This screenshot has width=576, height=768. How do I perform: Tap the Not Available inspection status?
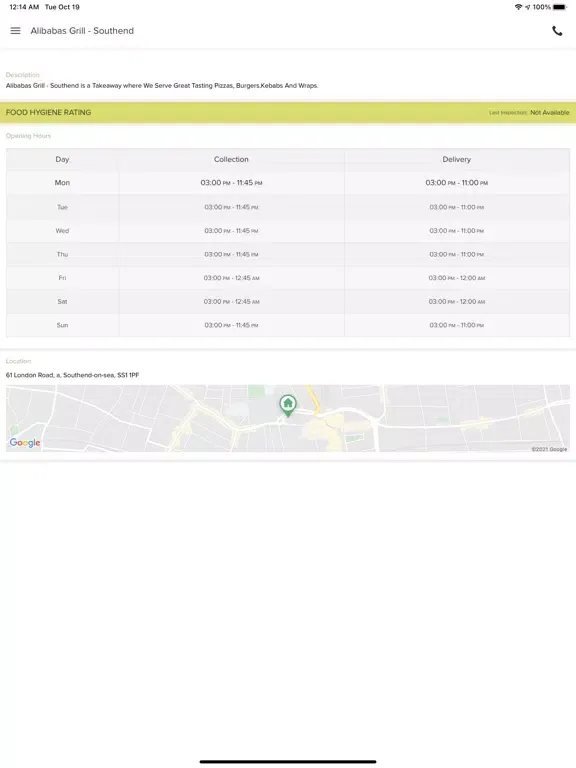coord(550,113)
